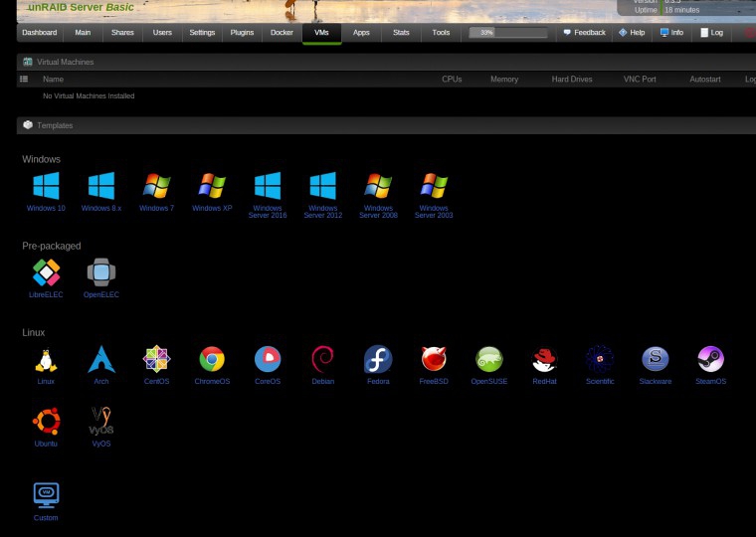Viewport: 756px width, 537px height.
Task: Pick the OpenSUSE template icon
Action: [488, 359]
